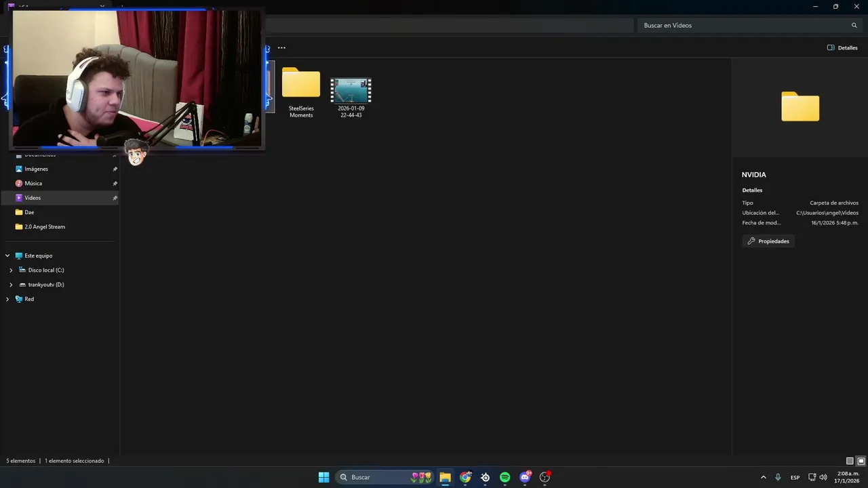Viewport: 868px width, 488px height.
Task: Open the Dae folder in sidebar
Action: click(60, 212)
